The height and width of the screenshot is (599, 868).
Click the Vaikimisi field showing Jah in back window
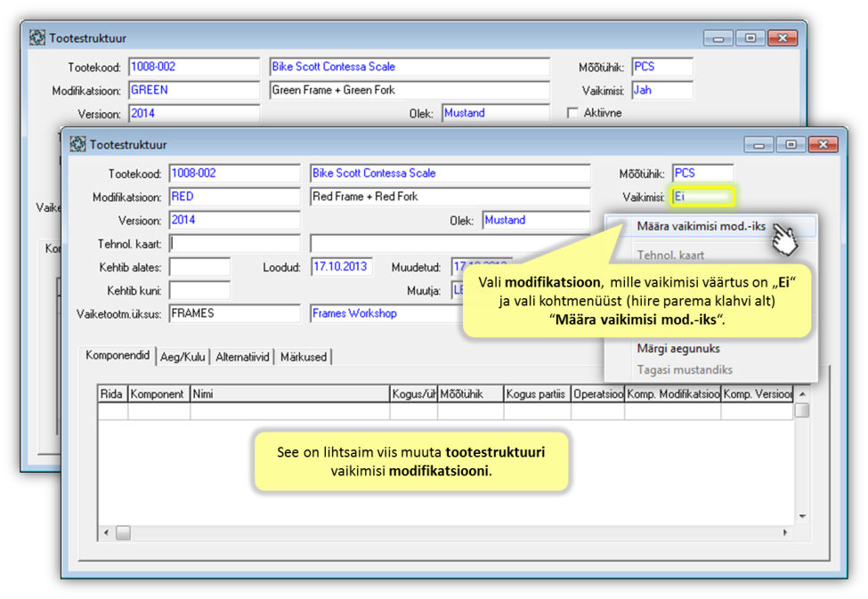click(662, 90)
